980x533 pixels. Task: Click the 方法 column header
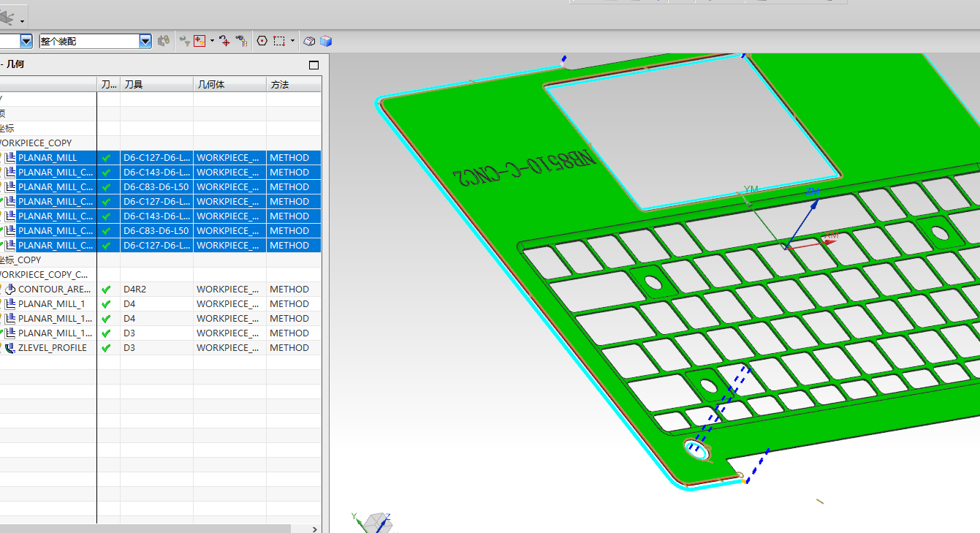(294, 85)
